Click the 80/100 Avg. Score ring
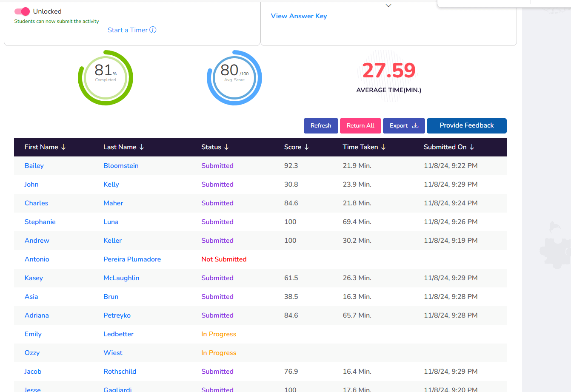This screenshot has width=571, height=392. pyautogui.click(x=234, y=78)
